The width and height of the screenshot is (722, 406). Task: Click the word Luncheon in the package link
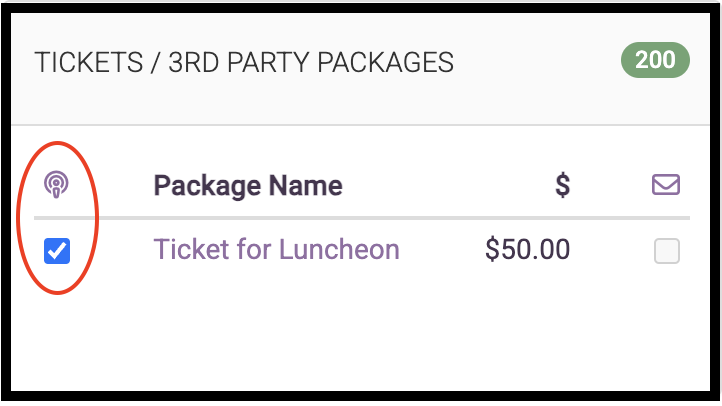pyautogui.click(x=339, y=249)
